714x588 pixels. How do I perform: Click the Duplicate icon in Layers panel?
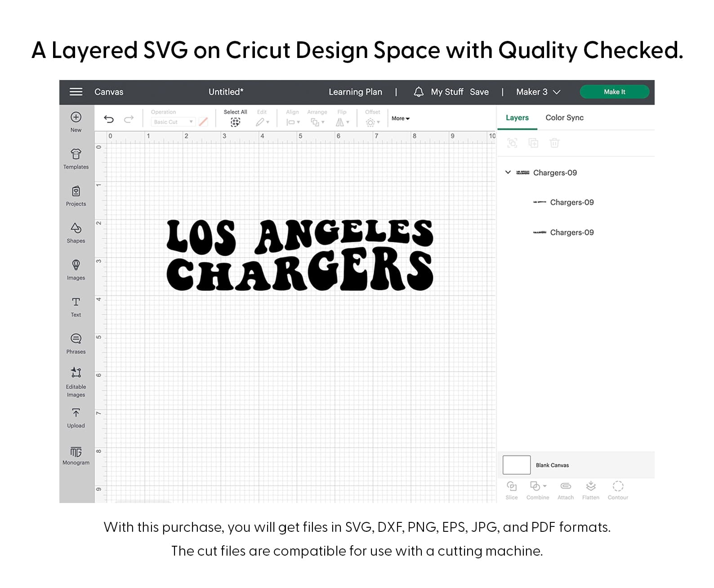click(x=533, y=143)
